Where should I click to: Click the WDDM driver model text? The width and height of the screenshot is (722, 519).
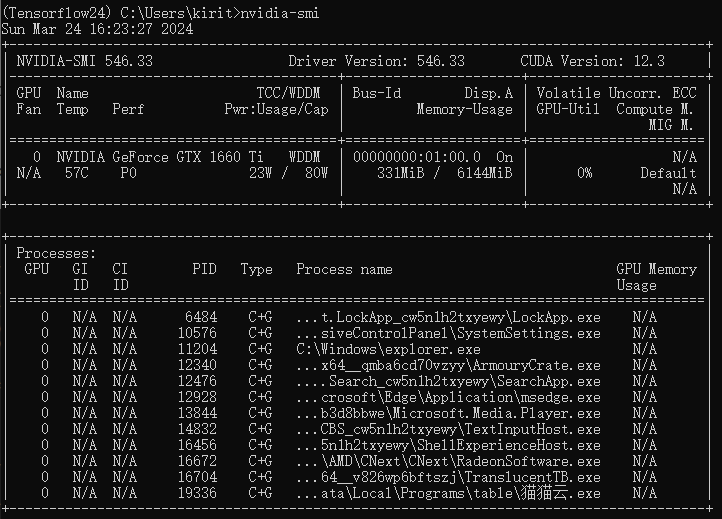(304, 157)
